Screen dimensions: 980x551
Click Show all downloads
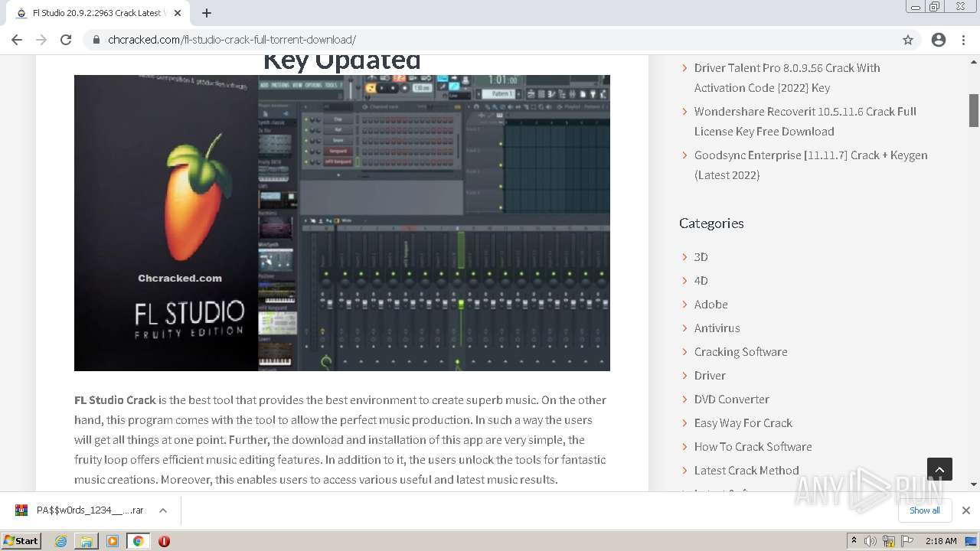(925, 510)
